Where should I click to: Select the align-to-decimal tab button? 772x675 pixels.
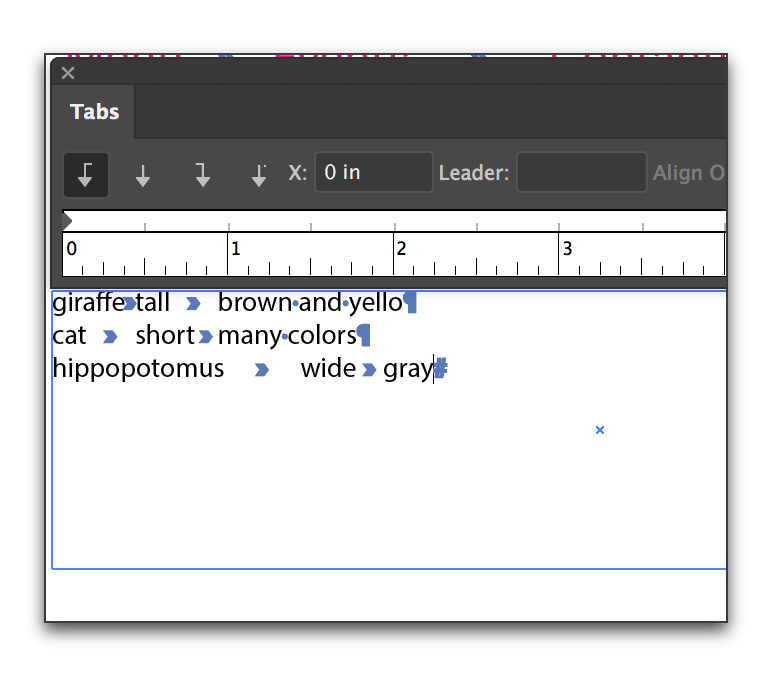259,174
